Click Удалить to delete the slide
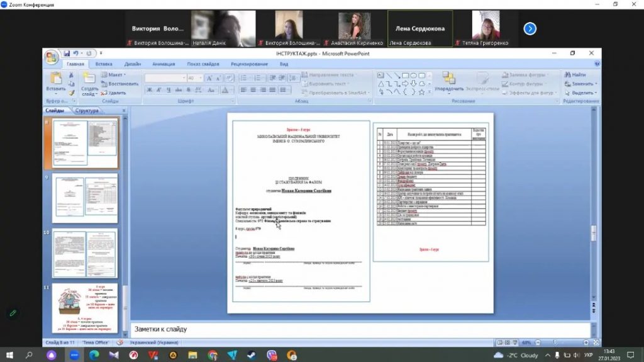The height and width of the screenshot is (362, 644). coord(113,93)
